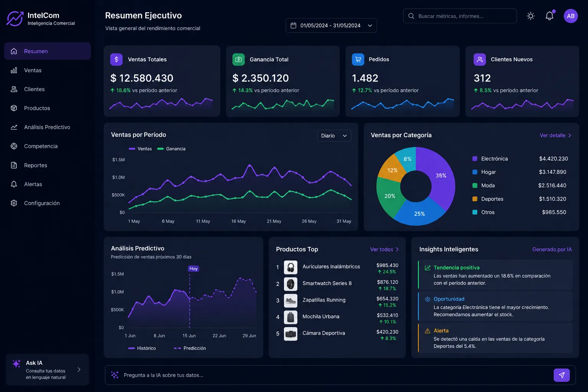This screenshot has width=588, height=392.
Task: Click the Hogar blue color swatch
Action: coord(475,172)
